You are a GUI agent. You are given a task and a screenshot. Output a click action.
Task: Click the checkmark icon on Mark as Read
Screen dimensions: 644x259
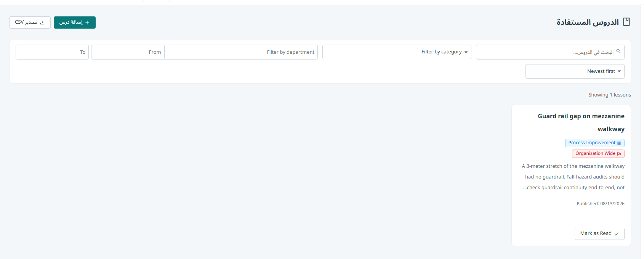click(616, 234)
